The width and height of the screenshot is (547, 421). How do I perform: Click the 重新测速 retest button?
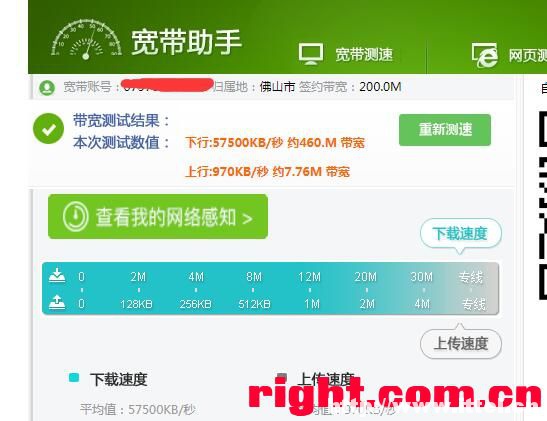point(445,130)
